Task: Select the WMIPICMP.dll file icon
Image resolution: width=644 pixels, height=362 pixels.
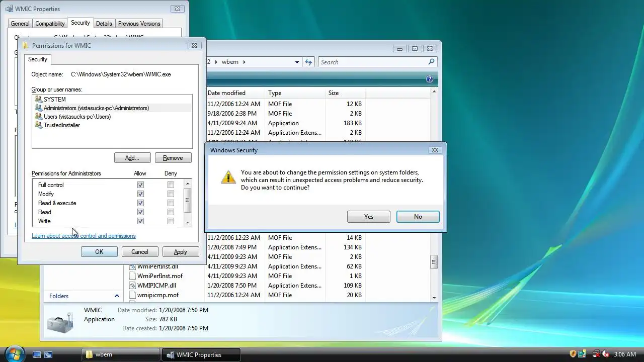Action: click(133, 286)
